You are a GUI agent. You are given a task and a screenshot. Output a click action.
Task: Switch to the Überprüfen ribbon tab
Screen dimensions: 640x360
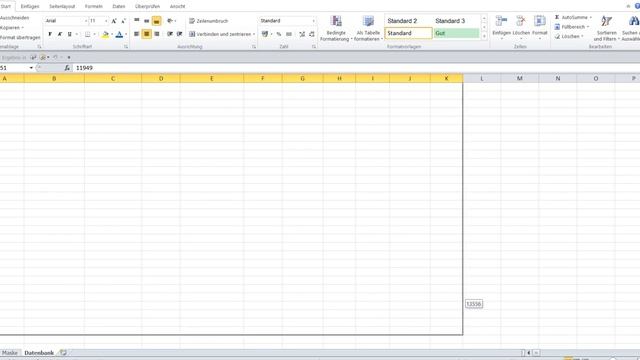[x=147, y=7]
